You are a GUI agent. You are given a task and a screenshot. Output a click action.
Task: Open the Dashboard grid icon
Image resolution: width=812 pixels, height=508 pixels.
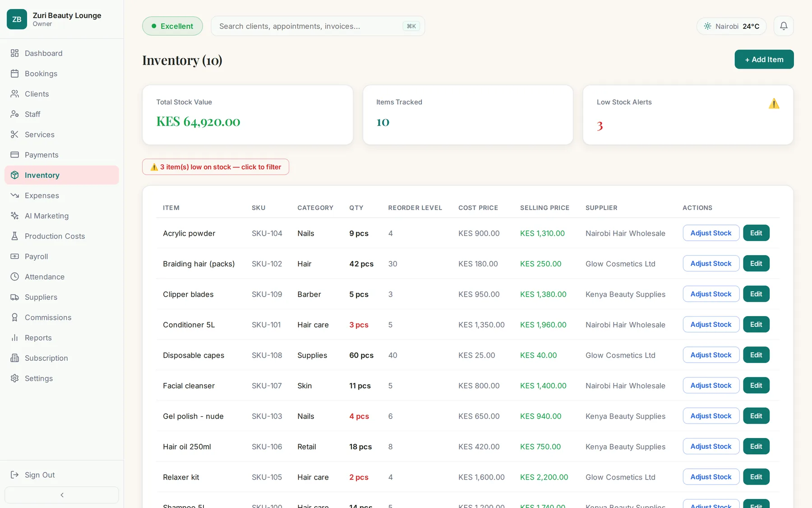point(15,53)
